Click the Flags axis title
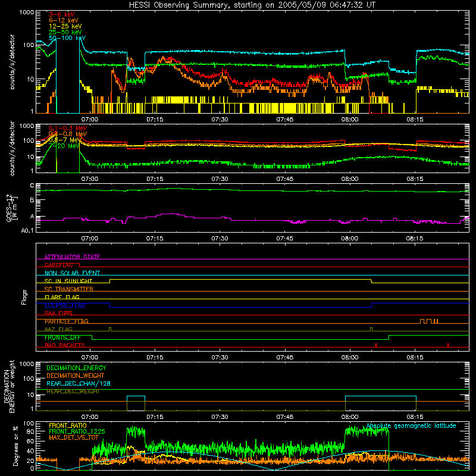Viewport: 476px width, 476px height. click(24, 297)
